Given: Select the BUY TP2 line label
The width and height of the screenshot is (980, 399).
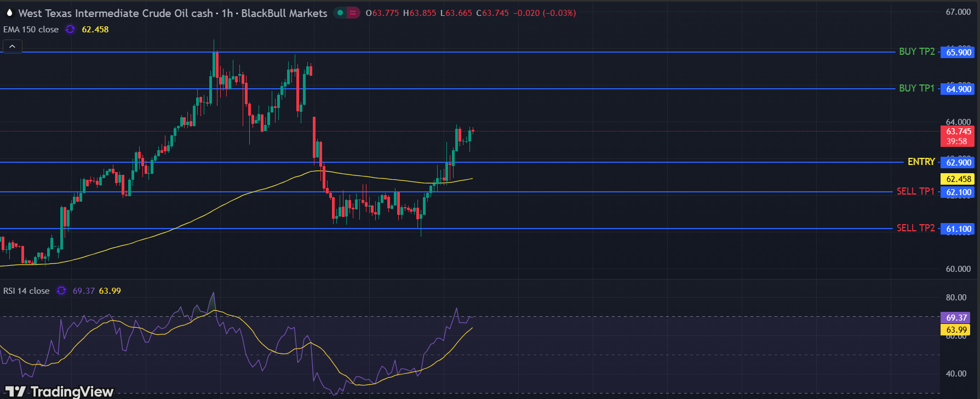Looking at the screenshot, I should pos(916,52).
